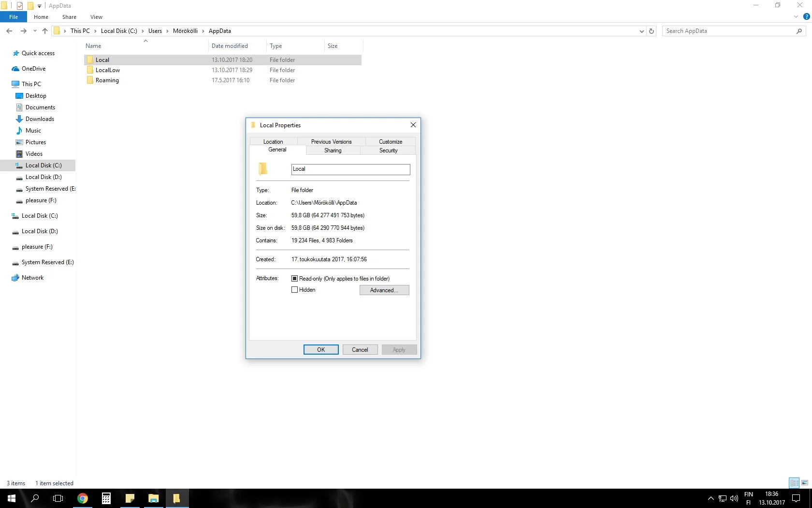
Task: Click the Windows Start button
Action: click(x=12, y=498)
